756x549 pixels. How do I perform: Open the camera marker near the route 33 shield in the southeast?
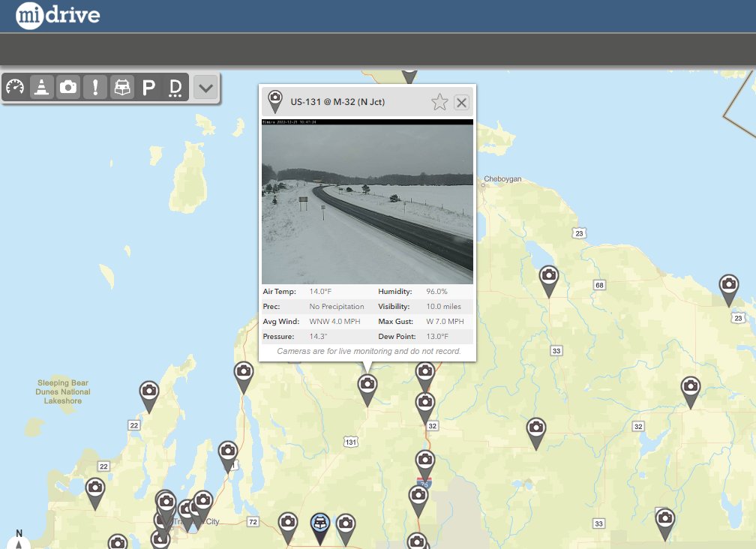point(664,524)
